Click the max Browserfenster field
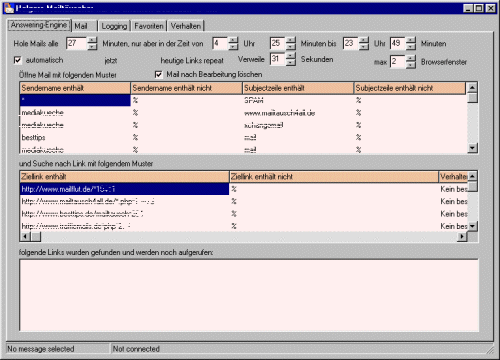This screenshot has height=360, width=500. (398, 62)
